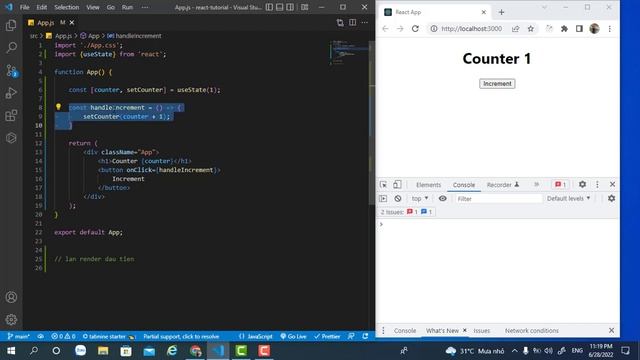The width and height of the screenshot is (640, 360).
Task: Click the Increment button on page
Action: click(497, 84)
